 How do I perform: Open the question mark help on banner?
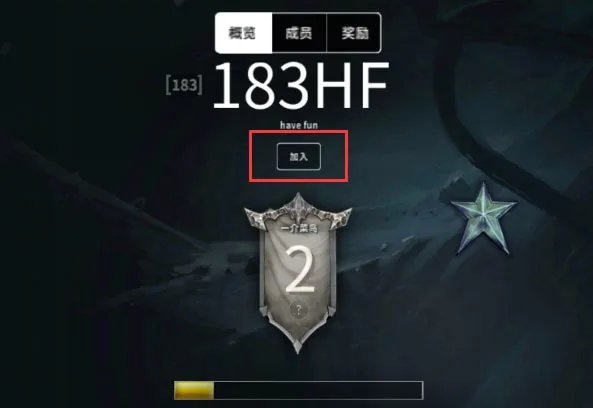click(299, 310)
